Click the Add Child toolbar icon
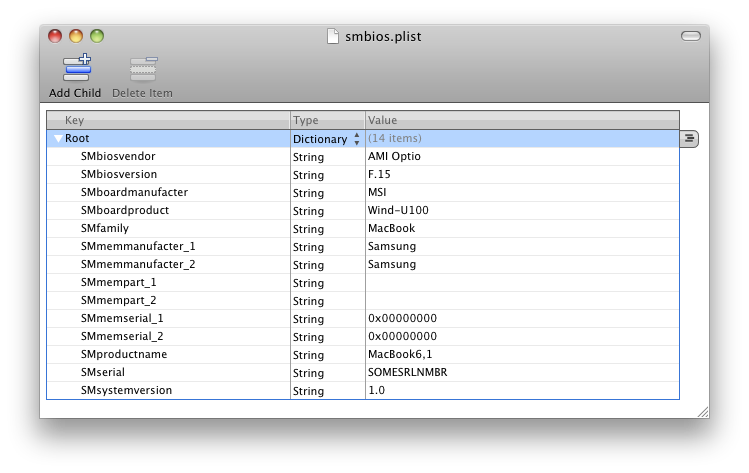This screenshot has height=473, width=749. pyautogui.click(x=76, y=68)
